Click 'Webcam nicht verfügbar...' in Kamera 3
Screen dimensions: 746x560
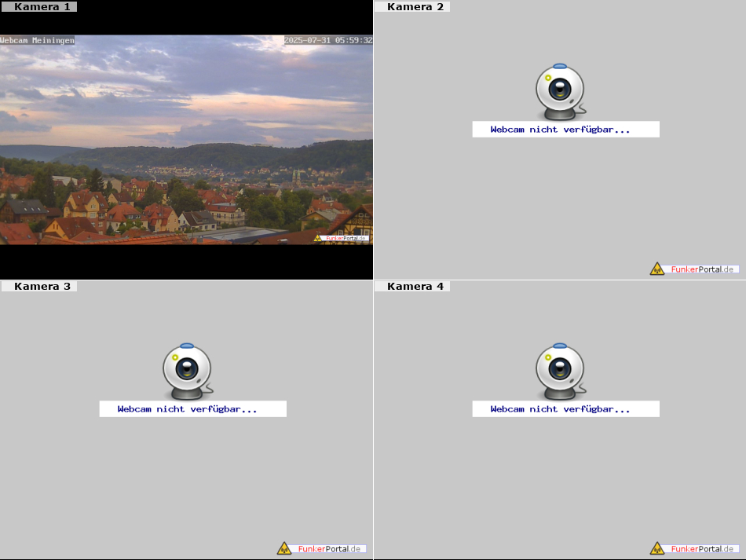click(187, 408)
